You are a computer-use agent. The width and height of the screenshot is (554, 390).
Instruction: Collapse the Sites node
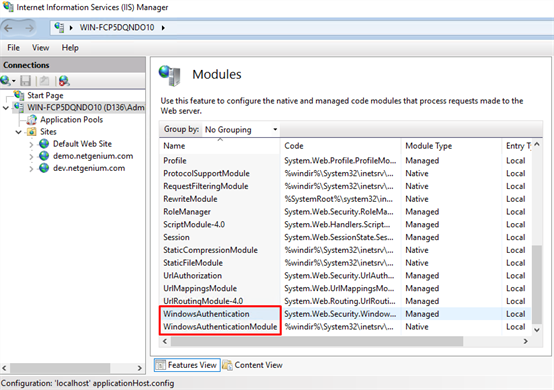coord(18,132)
